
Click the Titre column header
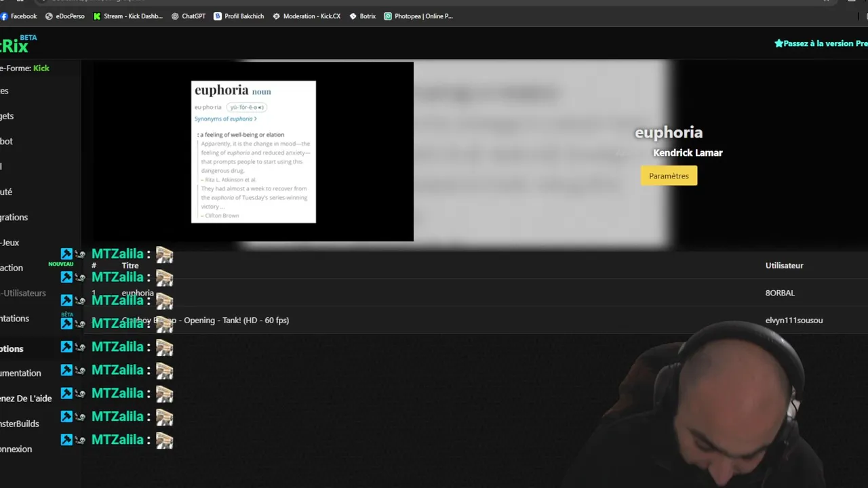[x=130, y=266]
